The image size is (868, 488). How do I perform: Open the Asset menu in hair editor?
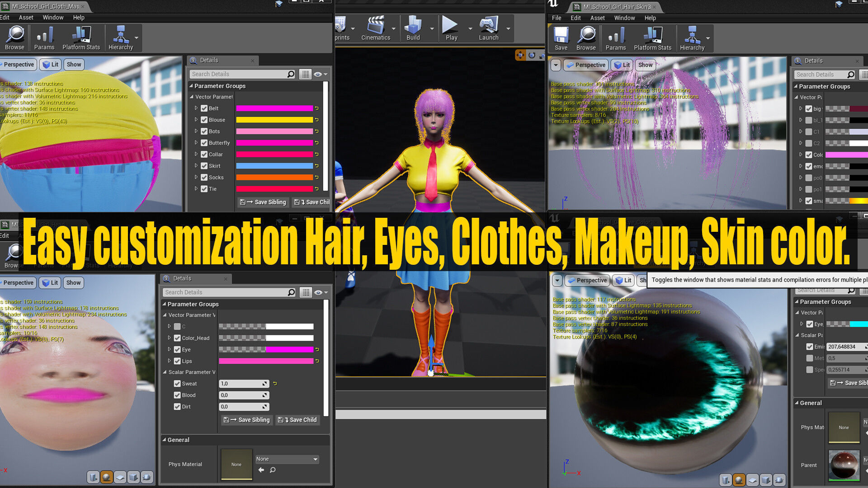coord(597,18)
